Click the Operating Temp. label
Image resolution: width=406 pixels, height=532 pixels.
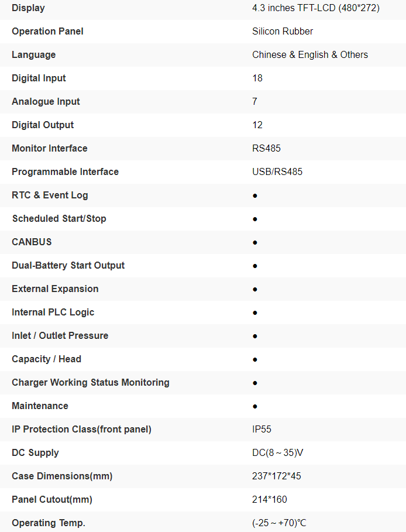click(x=49, y=523)
